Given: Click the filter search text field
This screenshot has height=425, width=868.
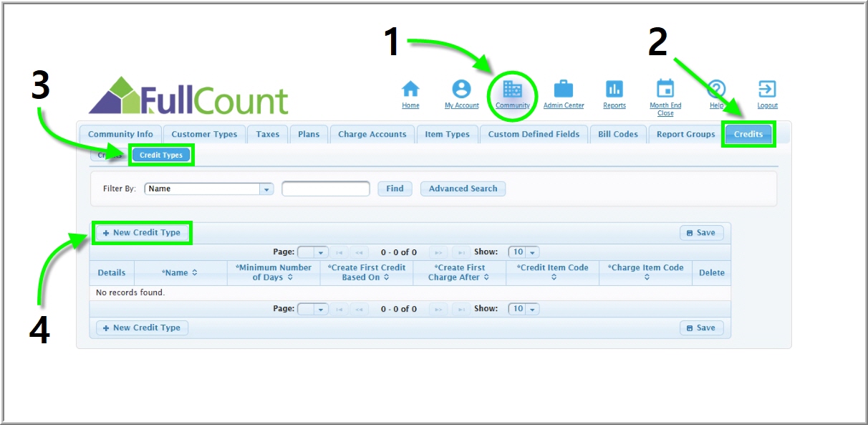Looking at the screenshot, I should tap(326, 189).
